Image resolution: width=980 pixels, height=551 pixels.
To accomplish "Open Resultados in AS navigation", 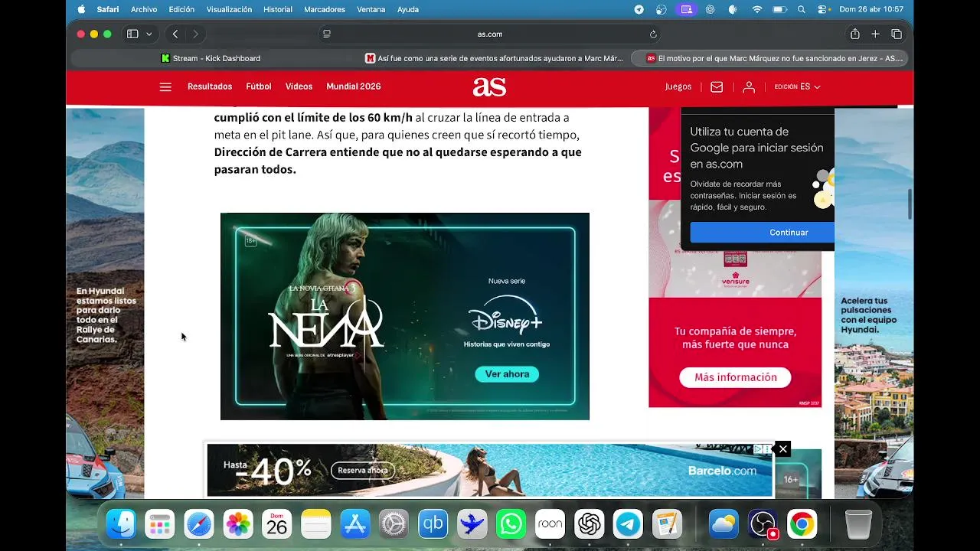I will point(210,86).
